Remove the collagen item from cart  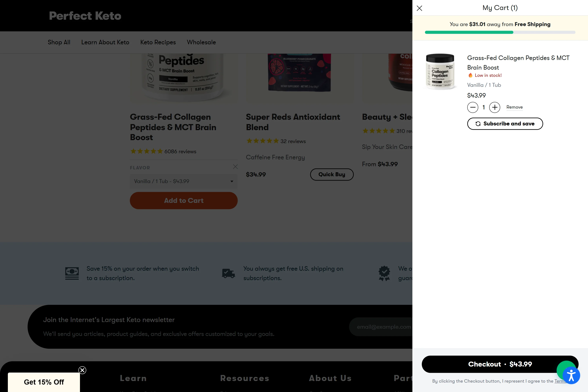click(514, 107)
